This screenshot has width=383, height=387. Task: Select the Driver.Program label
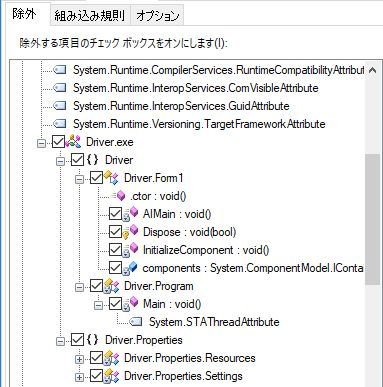tap(159, 286)
